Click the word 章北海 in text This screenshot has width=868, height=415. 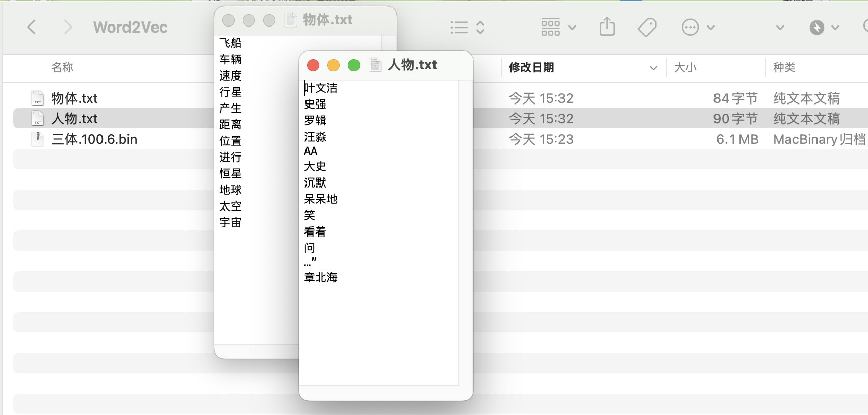(x=320, y=277)
